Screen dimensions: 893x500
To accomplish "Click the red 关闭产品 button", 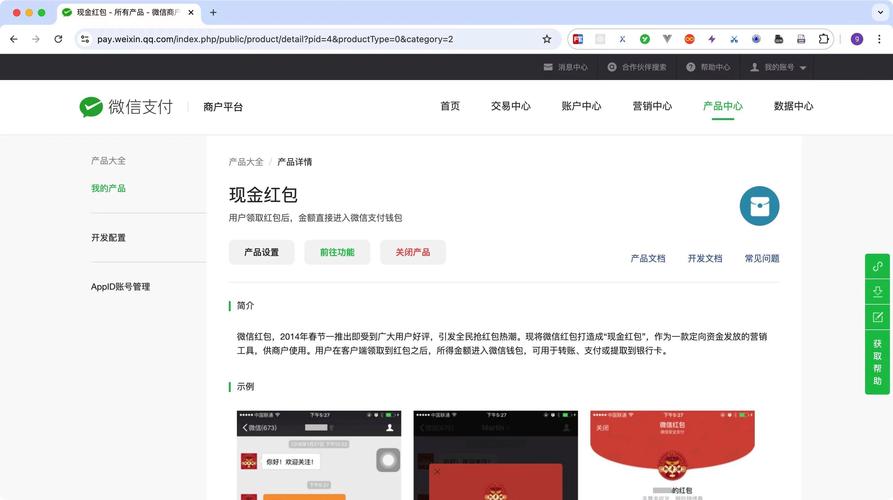I will click(x=413, y=252).
